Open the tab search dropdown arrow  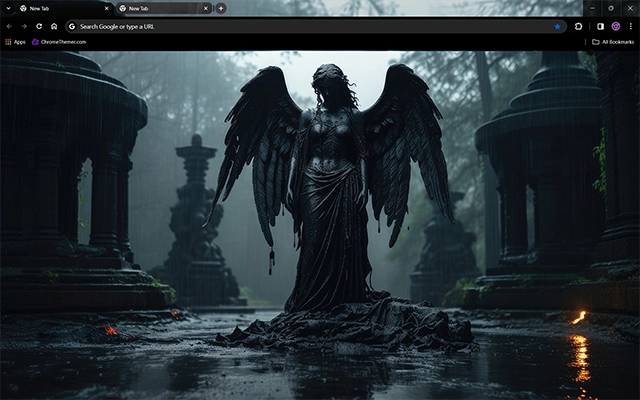click(x=8, y=8)
